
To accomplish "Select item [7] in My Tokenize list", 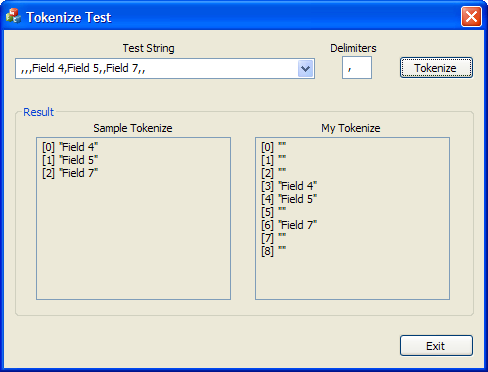I will coord(274,238).
